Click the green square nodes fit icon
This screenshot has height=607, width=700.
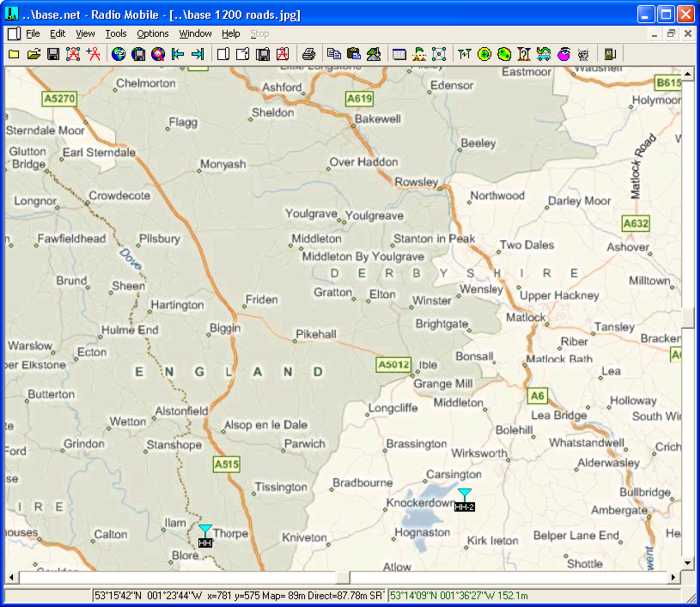pyautogui.click(x=439, y=54)
